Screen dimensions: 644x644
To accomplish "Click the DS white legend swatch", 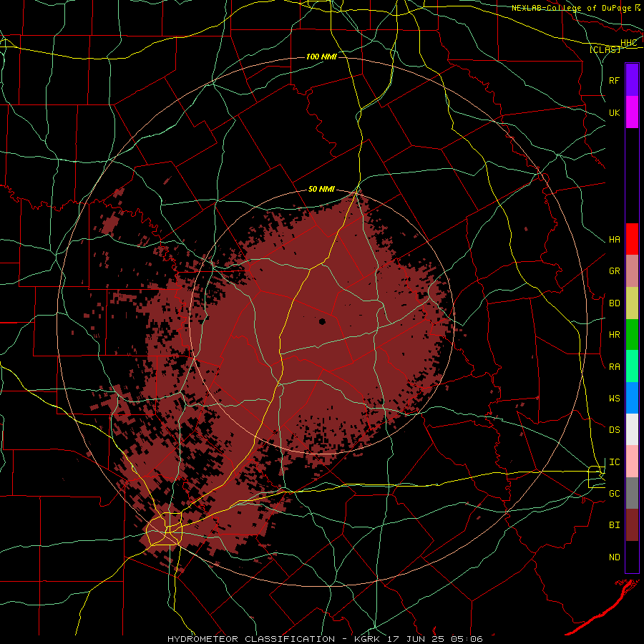I will coord(632,429).
